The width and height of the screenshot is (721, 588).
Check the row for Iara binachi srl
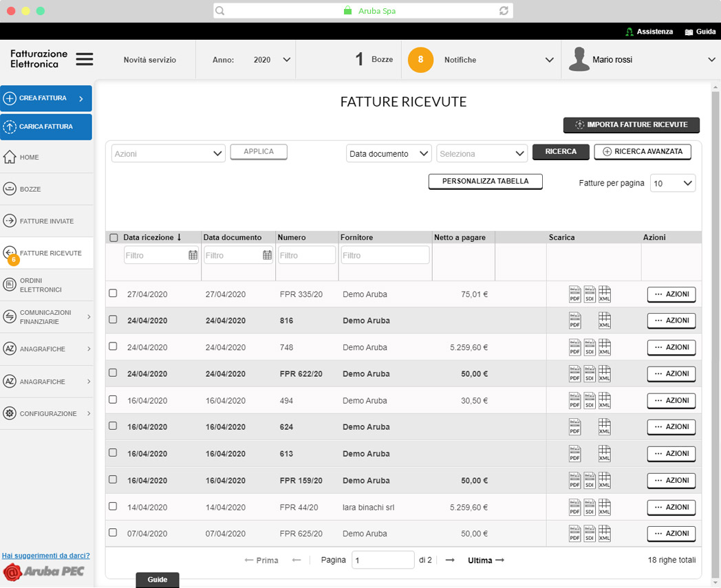tap(113, 507)
